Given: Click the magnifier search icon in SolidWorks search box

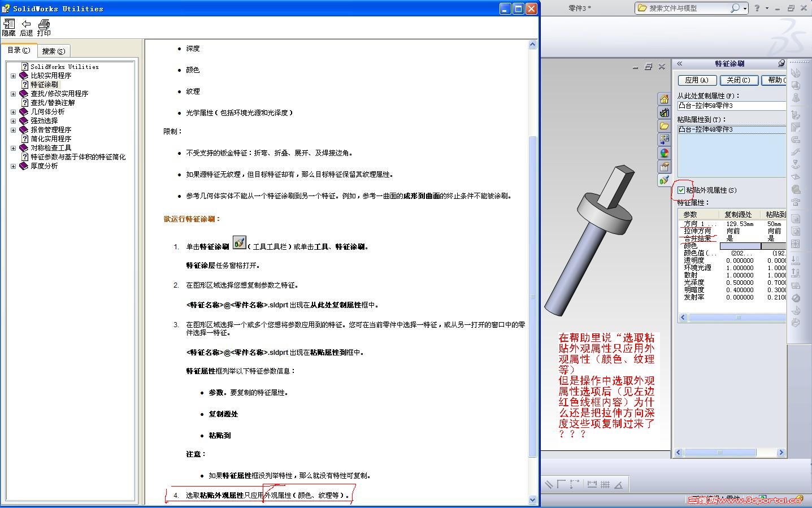Looking at the screenshot, I should (x=735, y=8).
